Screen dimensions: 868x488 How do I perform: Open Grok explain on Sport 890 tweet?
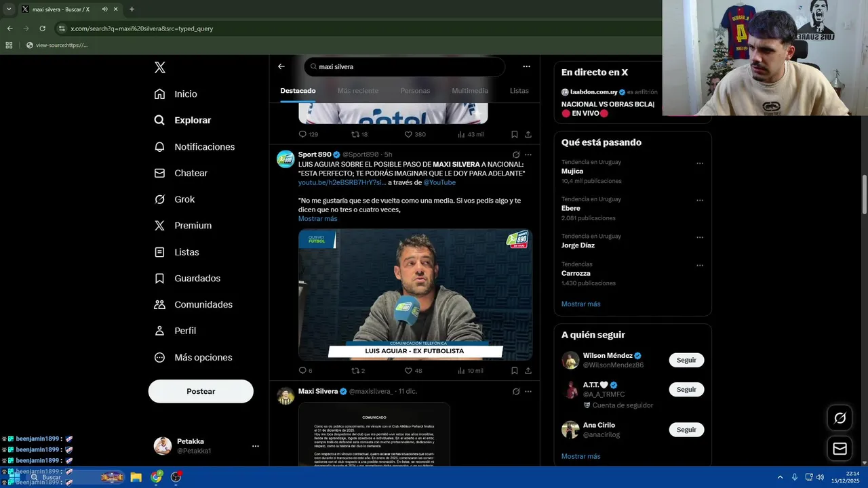(x=516, y=155)
